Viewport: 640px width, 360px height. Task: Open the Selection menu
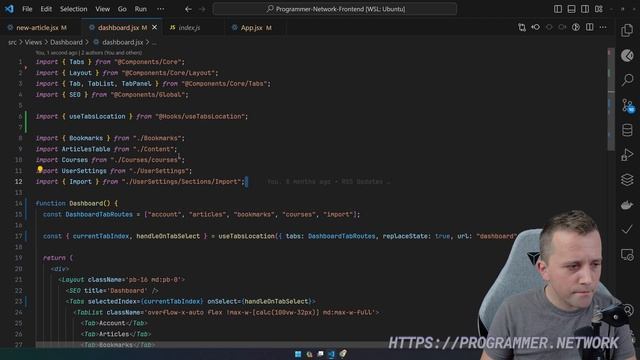pos(73,9)
